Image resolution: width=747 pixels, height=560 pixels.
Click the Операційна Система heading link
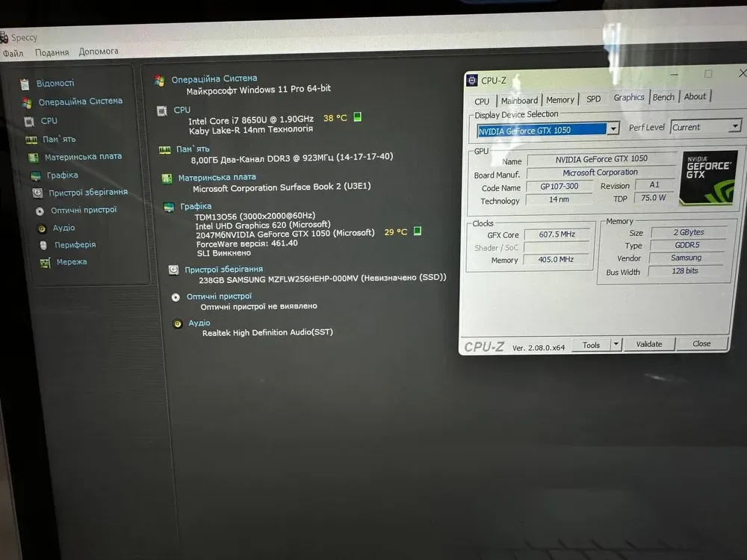(214, 78)
